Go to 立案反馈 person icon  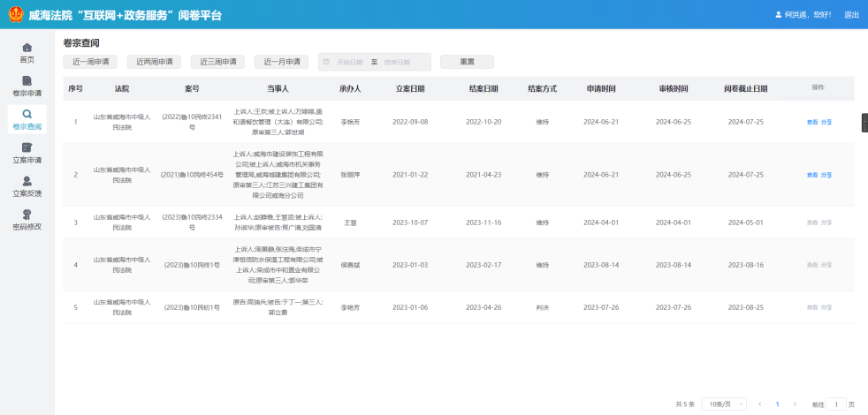coord(27,181)
